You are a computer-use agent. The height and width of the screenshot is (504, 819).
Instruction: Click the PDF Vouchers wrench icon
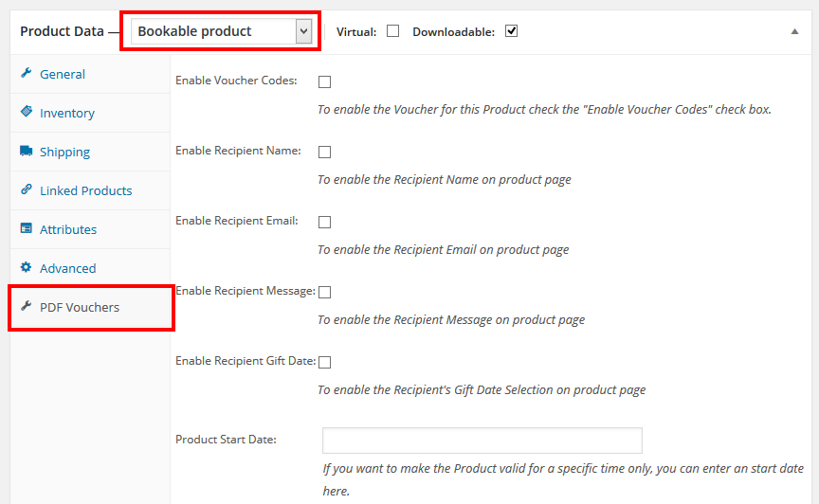pyautogui.click(x=26, y=307)
